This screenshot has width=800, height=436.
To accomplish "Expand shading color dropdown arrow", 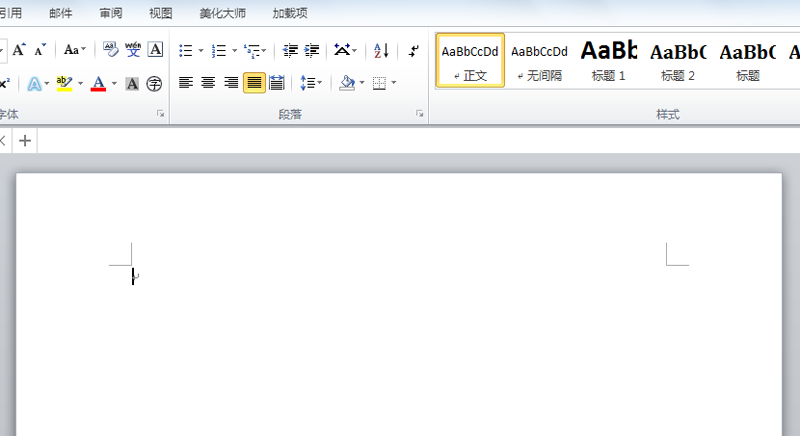I will point(362,83).
